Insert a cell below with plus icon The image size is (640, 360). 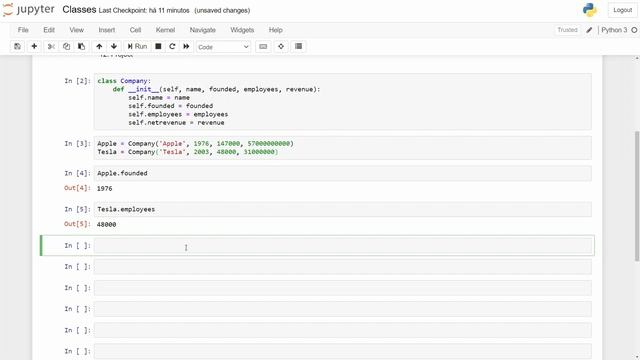click(34, 47)
